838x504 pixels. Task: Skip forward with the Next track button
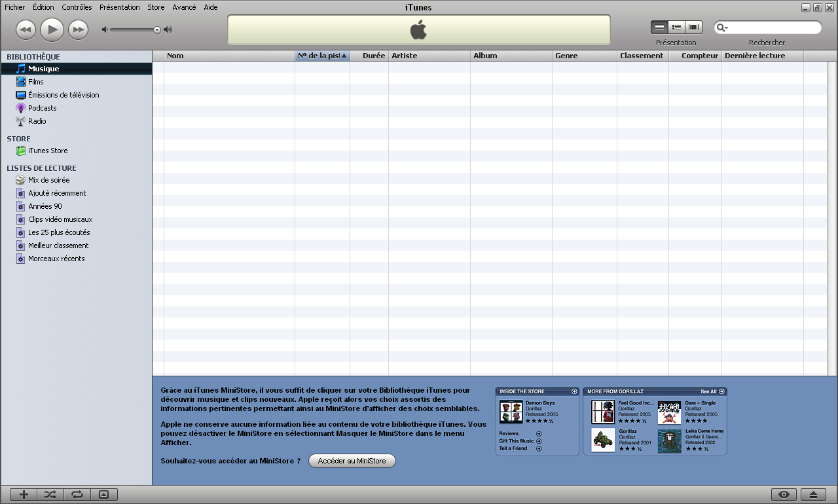[x=79, y=29]
